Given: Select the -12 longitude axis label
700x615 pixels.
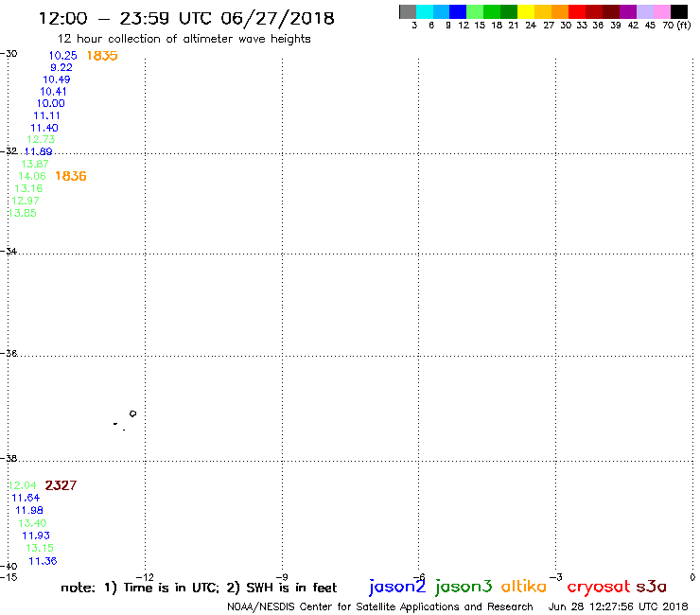Looking at the screenshot, I should point(145,577).
